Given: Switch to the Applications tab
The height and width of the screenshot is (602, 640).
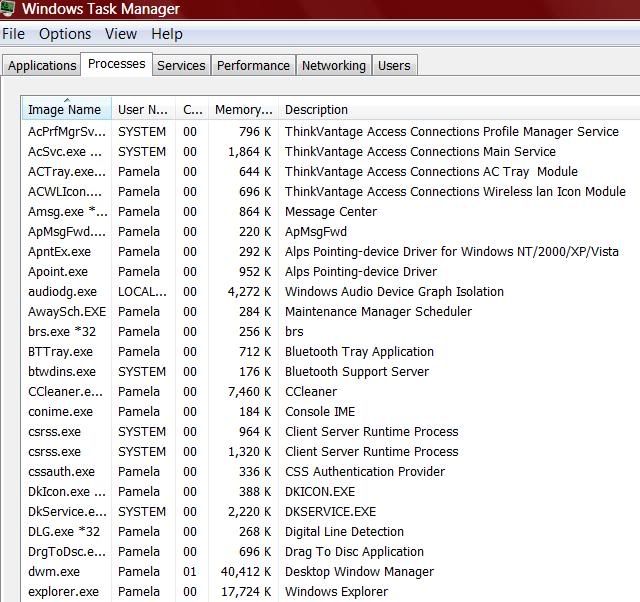Looking at the screenshot, I should click(42, 66).
